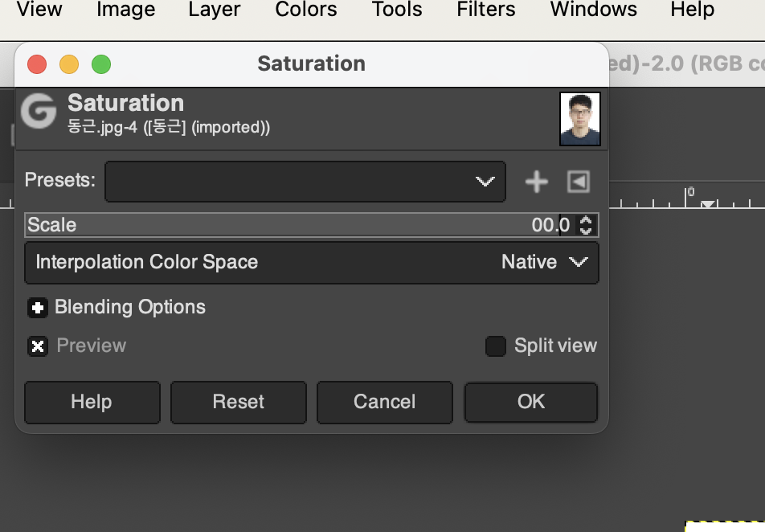This screenshot has width=765, height=532.
Task: Toggle the Preview checkbox
Action: pyautogui.click(x=38, y=346)
